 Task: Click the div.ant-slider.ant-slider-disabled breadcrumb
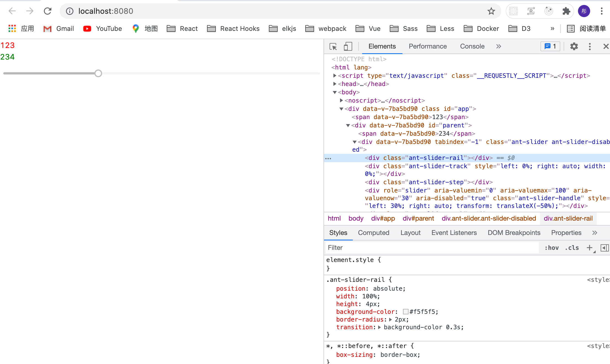click(x=489, y=218)
